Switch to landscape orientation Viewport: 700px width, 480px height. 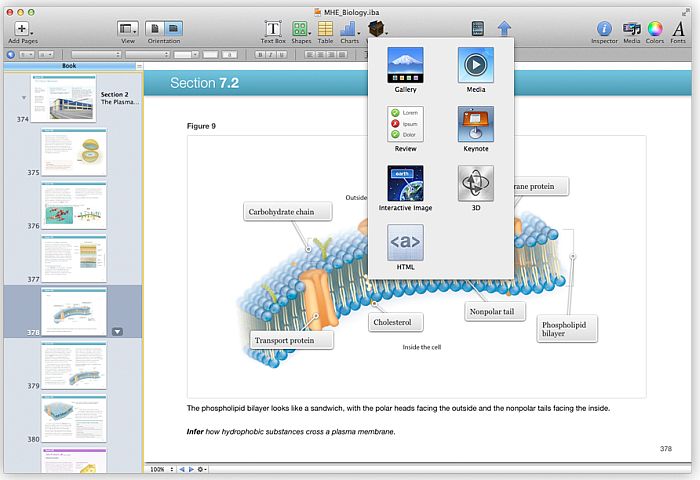(174, 29)
